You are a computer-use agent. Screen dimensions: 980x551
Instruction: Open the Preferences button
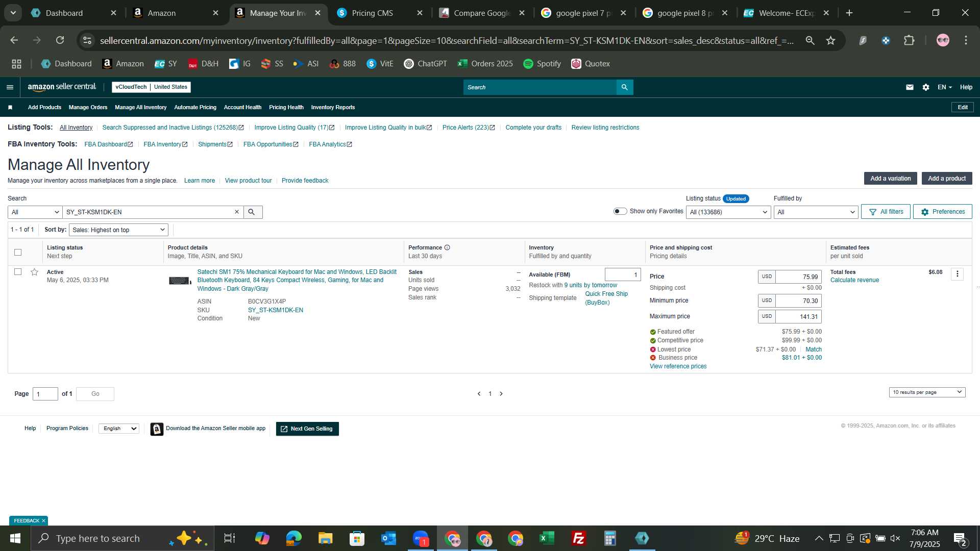coord(942,212)
